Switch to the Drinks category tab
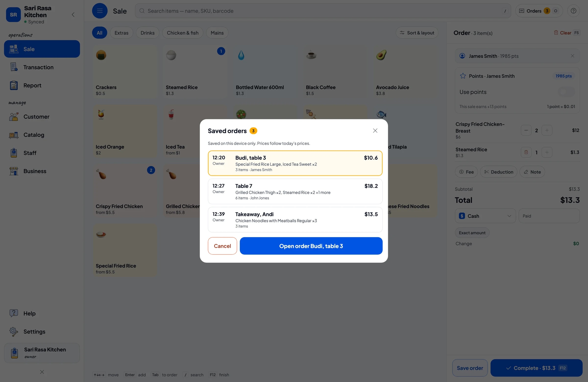 click(x=147, y=33)
